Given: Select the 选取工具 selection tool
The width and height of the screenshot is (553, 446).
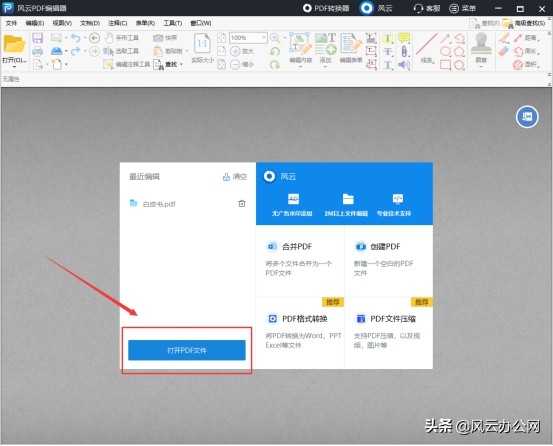Looking at the screenshot, I should point(121,51).
